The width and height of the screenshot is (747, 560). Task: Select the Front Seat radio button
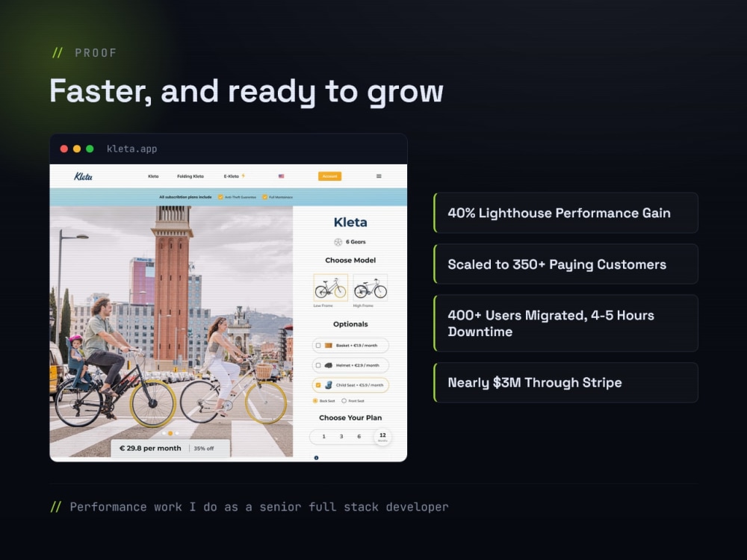pyautogui.click(x=344, y=401)
